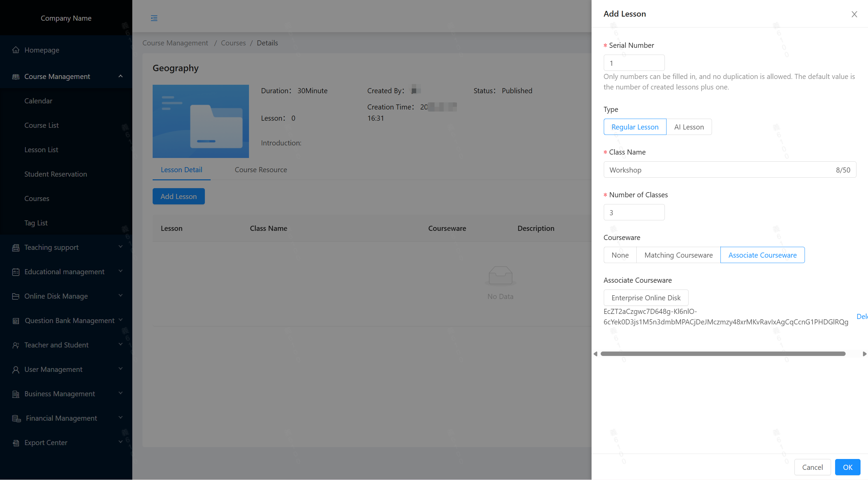868x480 pixels.
Task: Focus the Class Name input field
Action: click(x=719, y=170)
